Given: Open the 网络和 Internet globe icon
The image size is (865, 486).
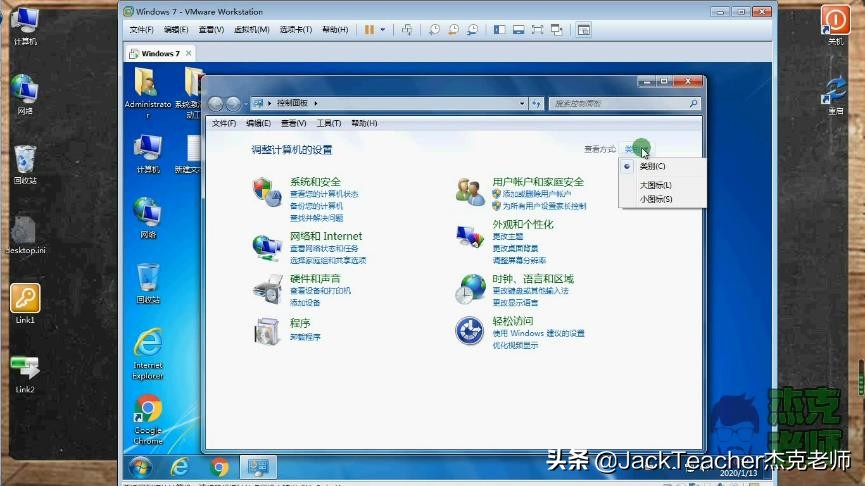Looking at the screenshot, I should pyautogui.click(x=268, y=247).
